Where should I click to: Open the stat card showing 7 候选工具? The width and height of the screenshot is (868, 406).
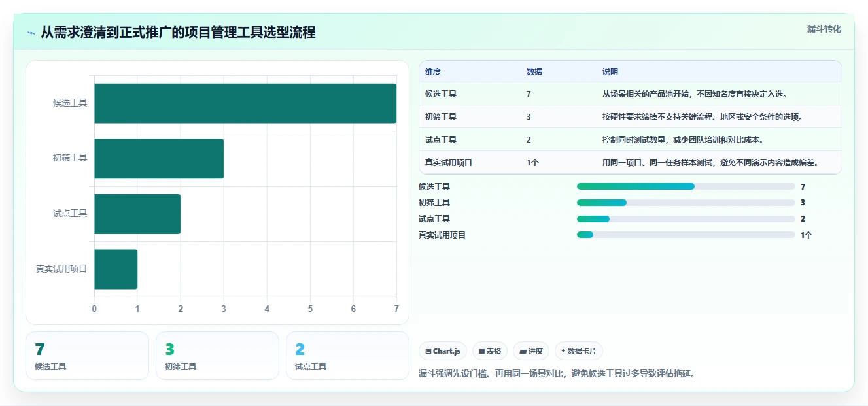pos(87,356)
